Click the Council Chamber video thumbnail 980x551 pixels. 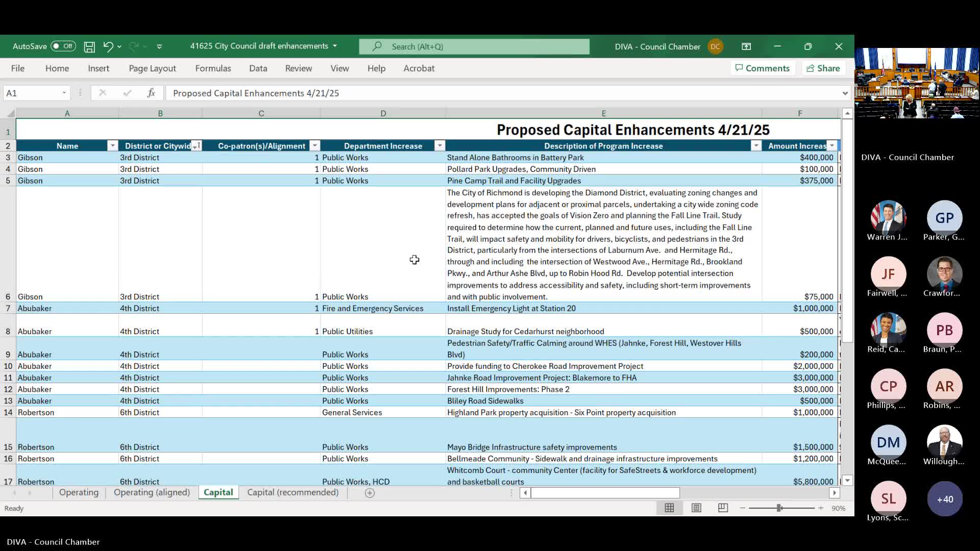coord(917,83)
